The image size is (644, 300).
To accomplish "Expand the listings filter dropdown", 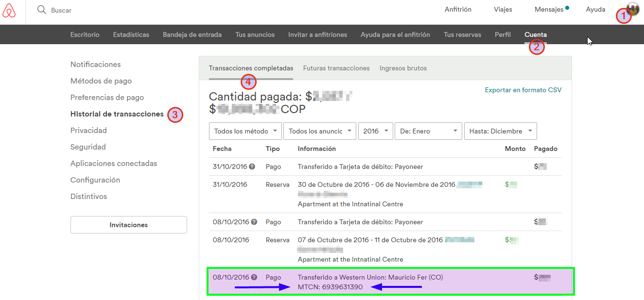I will (x=320, y=131).
